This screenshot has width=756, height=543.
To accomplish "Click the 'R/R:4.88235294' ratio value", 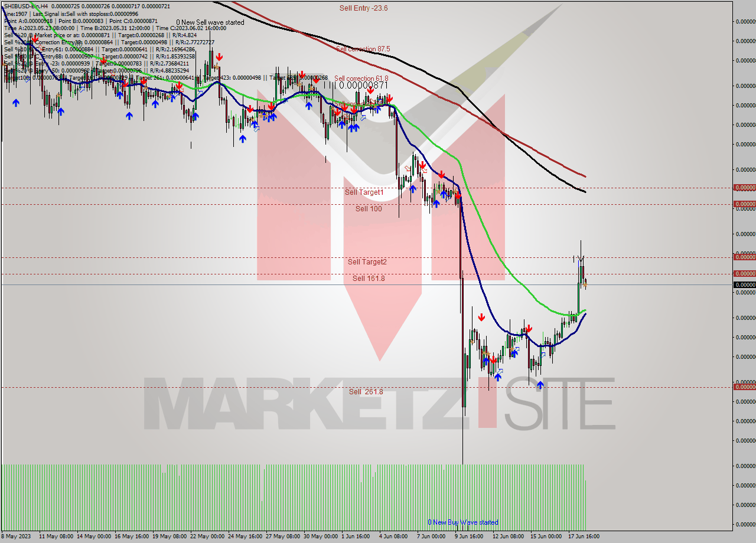I will 170,71.
